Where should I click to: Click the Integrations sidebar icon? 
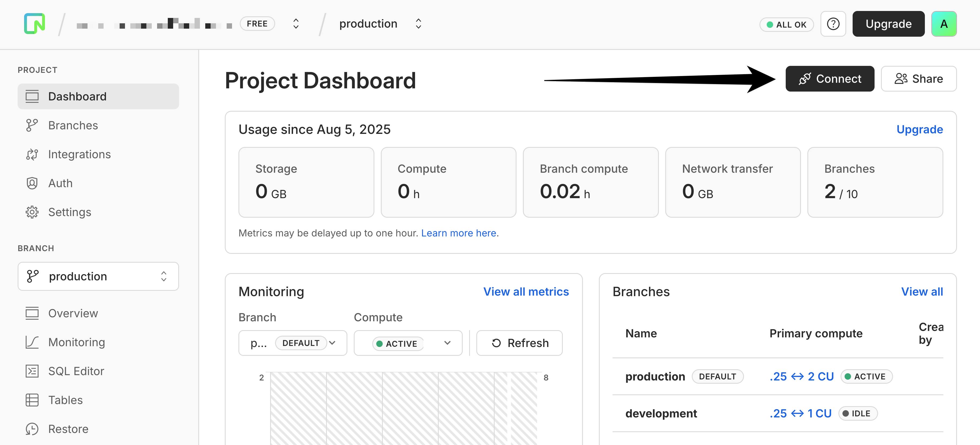point(32,154)
